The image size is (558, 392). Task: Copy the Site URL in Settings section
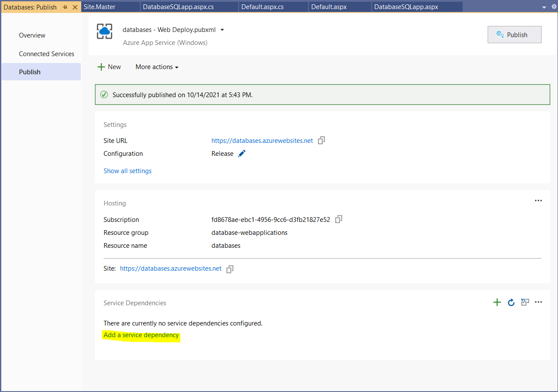pyautogui.click(x=321, y=140)
